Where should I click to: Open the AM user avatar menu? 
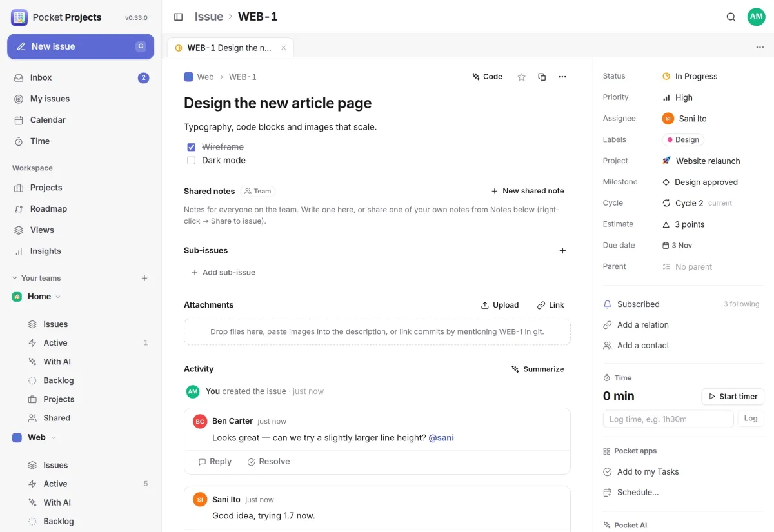(756, 17)
